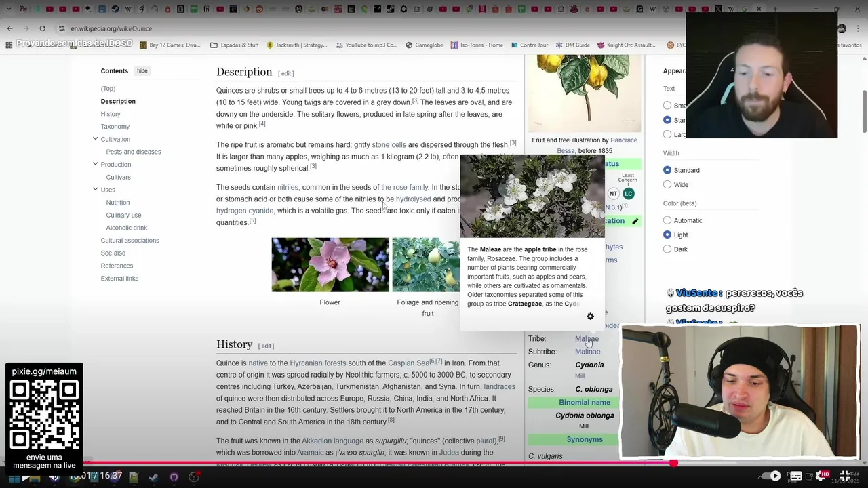868x488 pixels.
Task: Collapse the Production contents section
Action: 95,164
